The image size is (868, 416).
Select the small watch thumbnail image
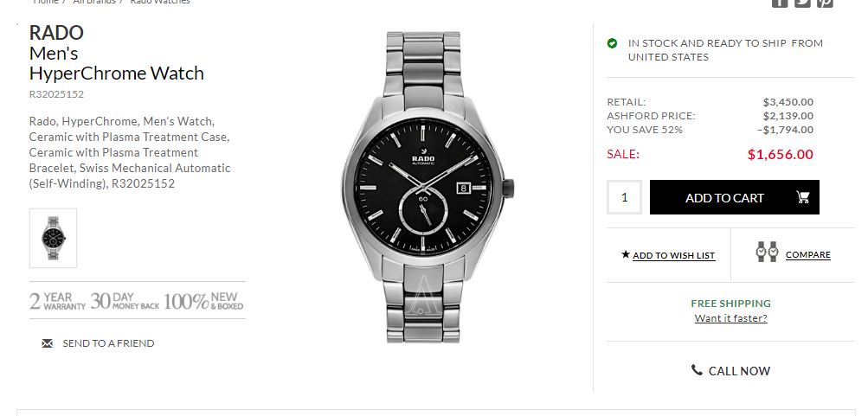click(x=53, y=238)
